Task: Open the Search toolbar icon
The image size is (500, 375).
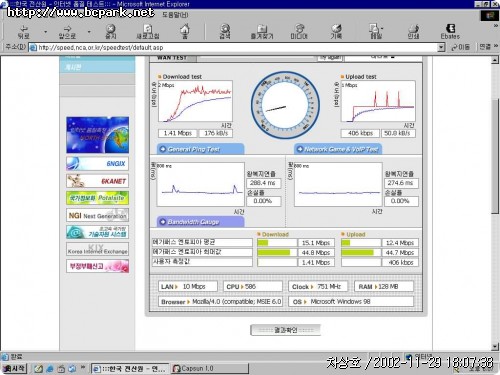Action: [225, 31]
